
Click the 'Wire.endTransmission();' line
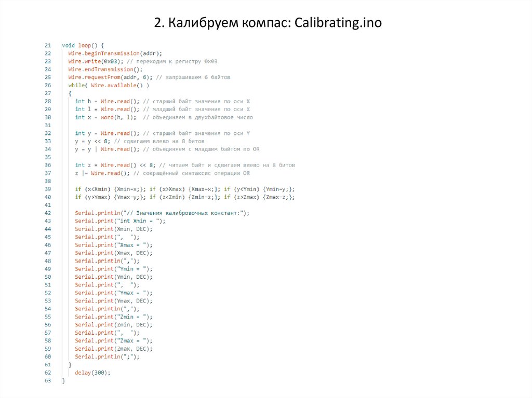105,69
